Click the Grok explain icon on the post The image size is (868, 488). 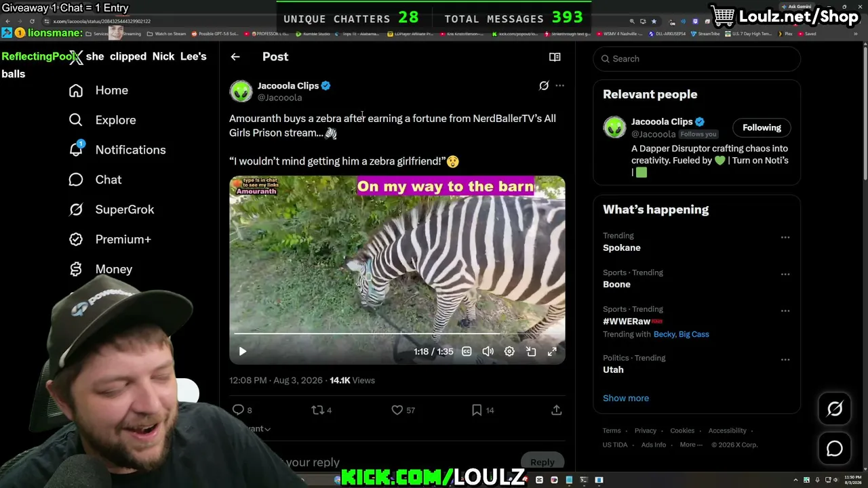[x=544, y=85]
